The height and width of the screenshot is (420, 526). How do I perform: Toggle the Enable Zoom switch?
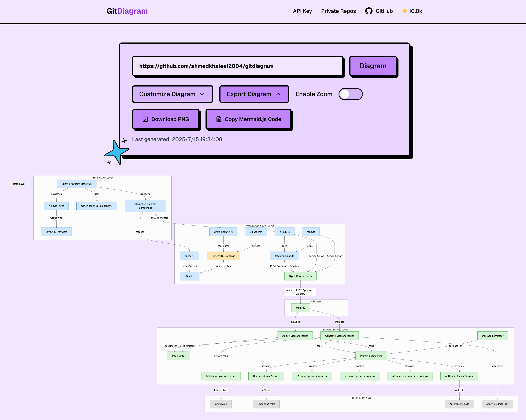(x=350, y=94)
